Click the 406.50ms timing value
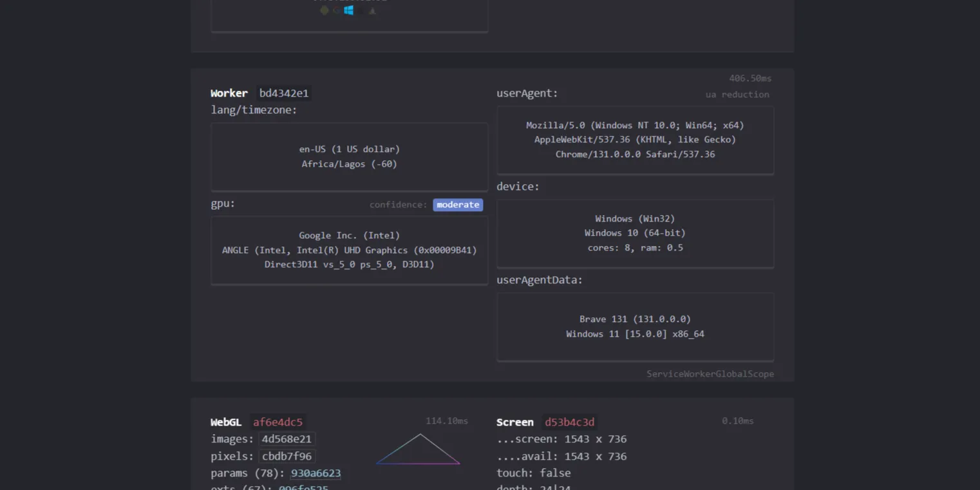 [x=750, y=79]
